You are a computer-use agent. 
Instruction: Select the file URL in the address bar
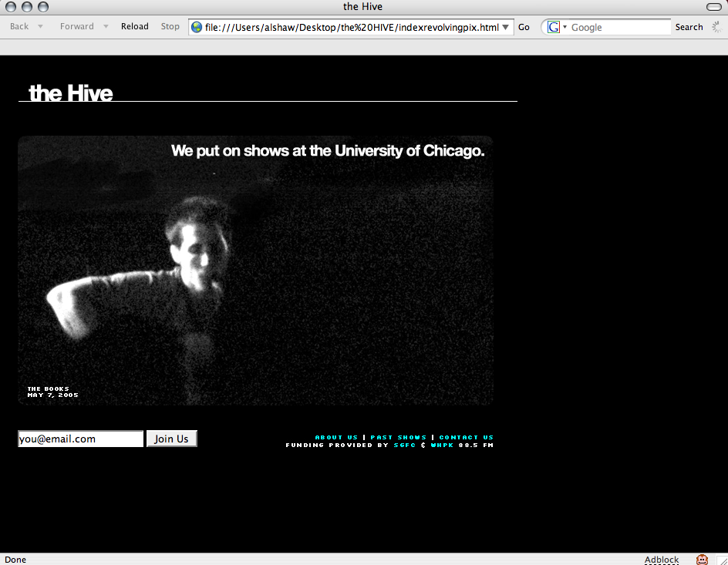(352, 28)
